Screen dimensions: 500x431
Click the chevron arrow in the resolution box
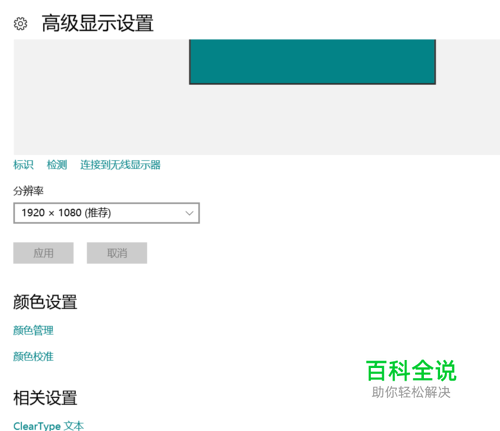(x=189, y=213)
